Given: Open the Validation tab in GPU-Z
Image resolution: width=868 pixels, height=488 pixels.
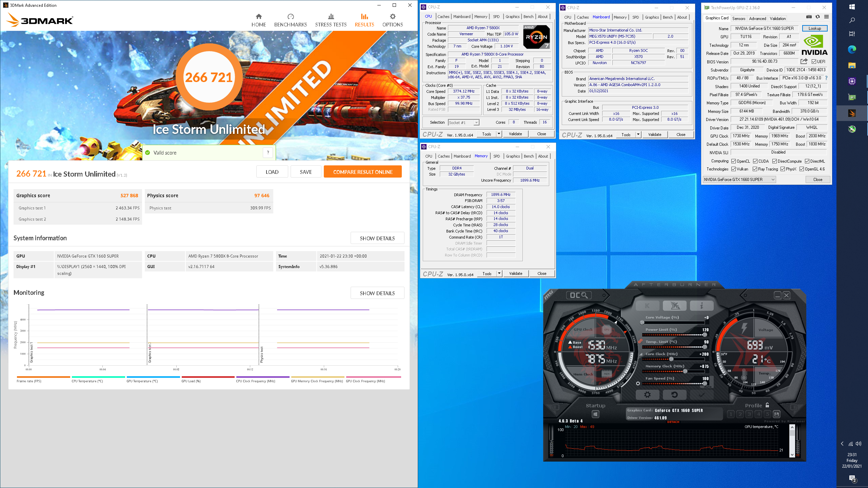Looking at the screenshot, I should pos(777,19).
